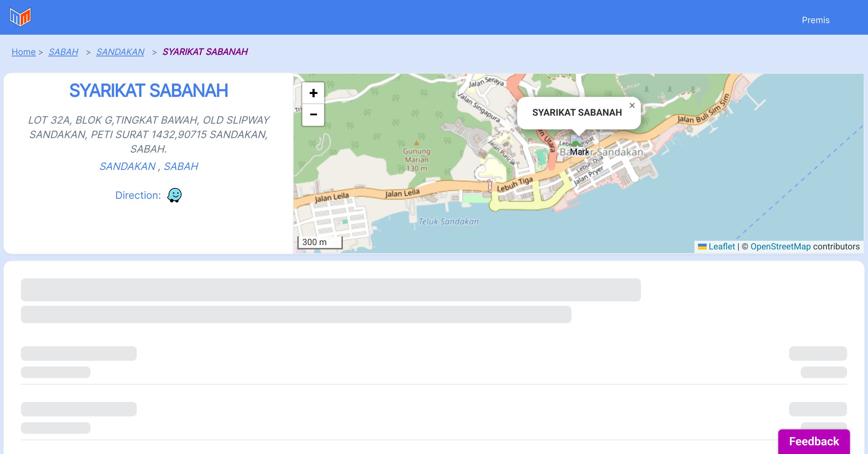Go to Home breadcrumb link

tap(24, 52)
